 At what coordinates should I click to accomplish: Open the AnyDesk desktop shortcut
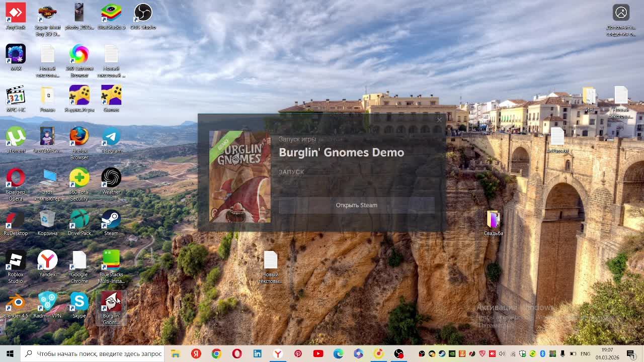coord(16,17)
